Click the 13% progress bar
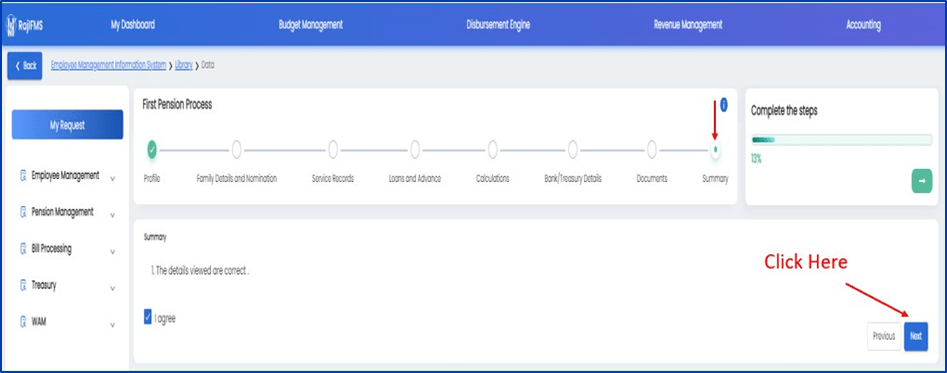 [841, 140]
